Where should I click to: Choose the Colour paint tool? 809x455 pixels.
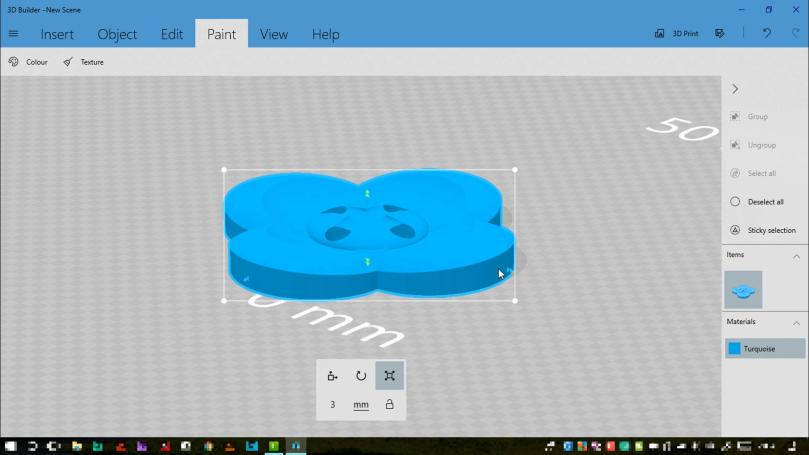[x=28, y=62]
